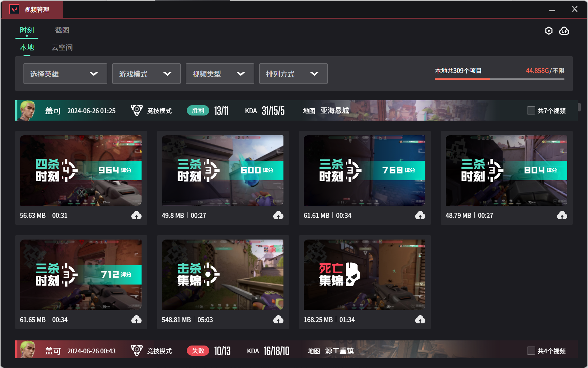Click the 本地共309个项目 label
The height and width of the screenshot is (368, 588).
(x=458, y=71)
